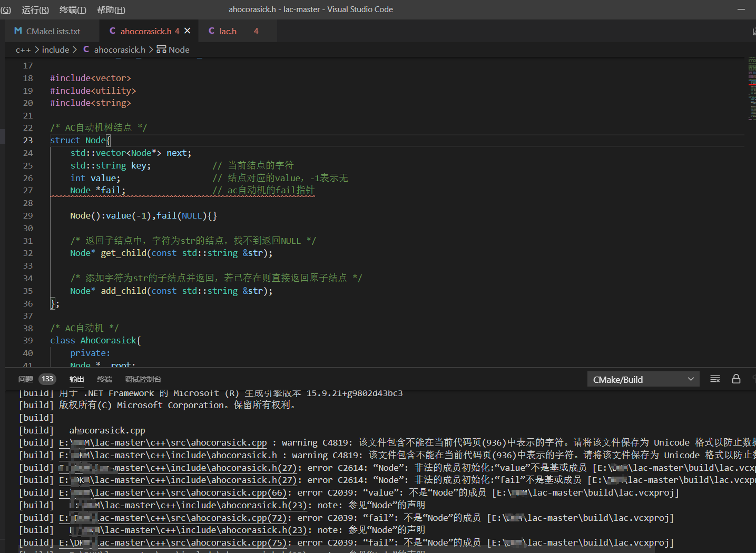Click the ahocorasick.h breadcrumb item
This screenshot has height=553, width=756.
[x=120, y=50]
